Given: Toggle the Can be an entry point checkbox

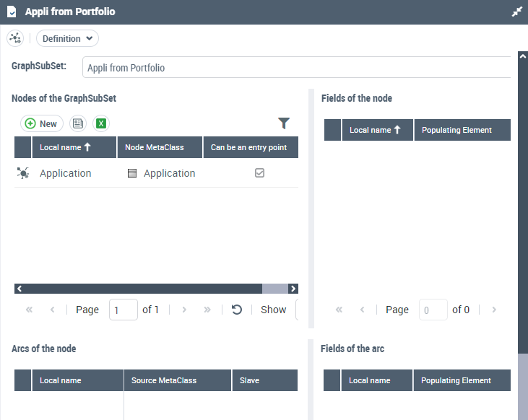Looking at the screenshot, I should pyautogui.click(x=260, y=173).
